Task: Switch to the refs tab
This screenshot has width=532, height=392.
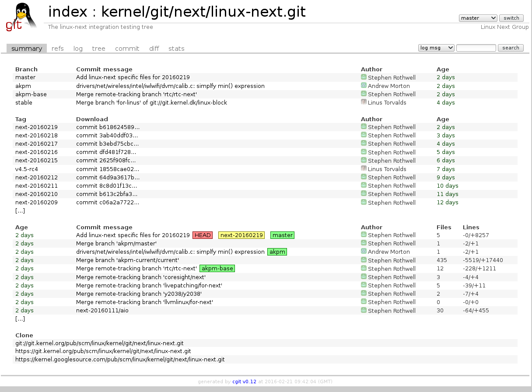Action: point(57,49)
